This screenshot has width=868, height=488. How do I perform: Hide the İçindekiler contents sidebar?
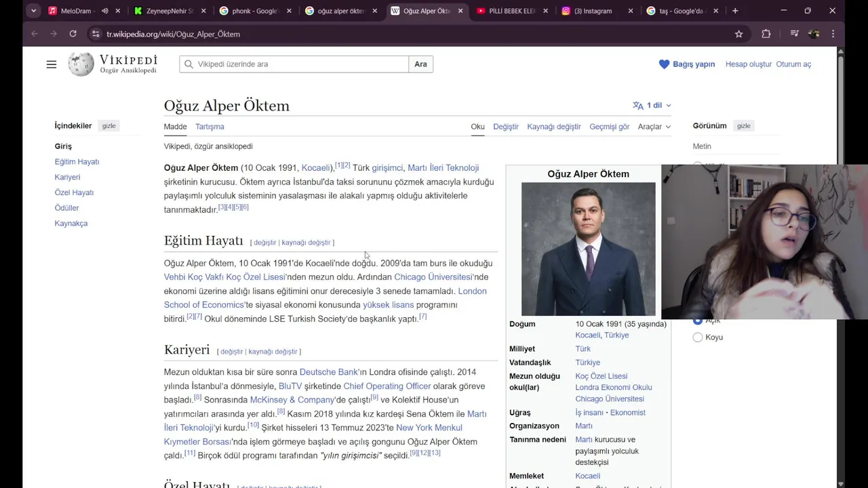(x=109, y=126)
